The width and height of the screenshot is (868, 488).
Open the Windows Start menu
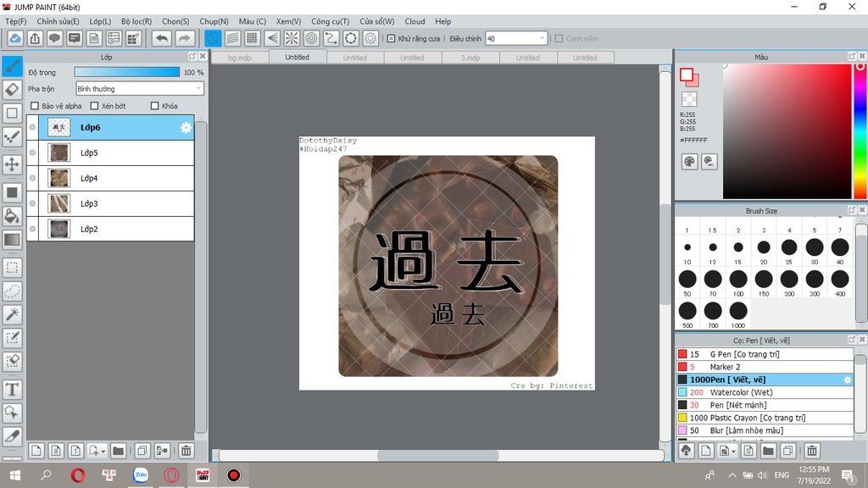click(15, 474)
